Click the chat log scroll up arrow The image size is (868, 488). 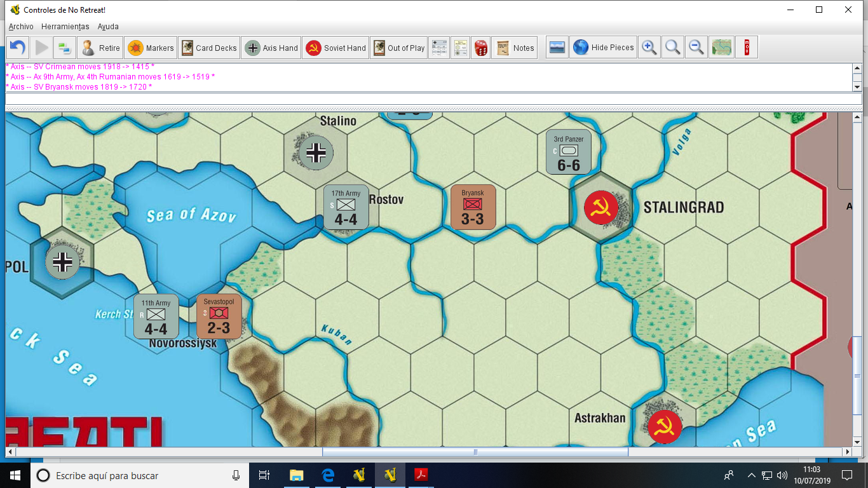pyautogui.click(x=857, y=67)
